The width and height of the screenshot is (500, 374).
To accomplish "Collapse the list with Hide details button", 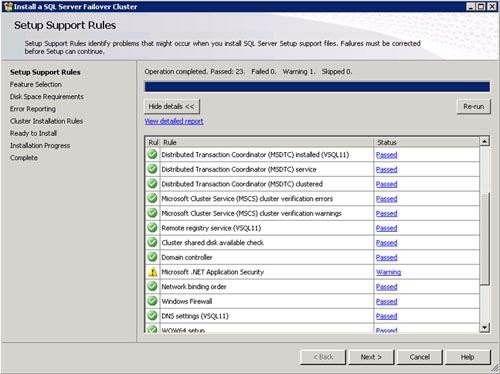I will pyautogui.click(x=172, y=106).
